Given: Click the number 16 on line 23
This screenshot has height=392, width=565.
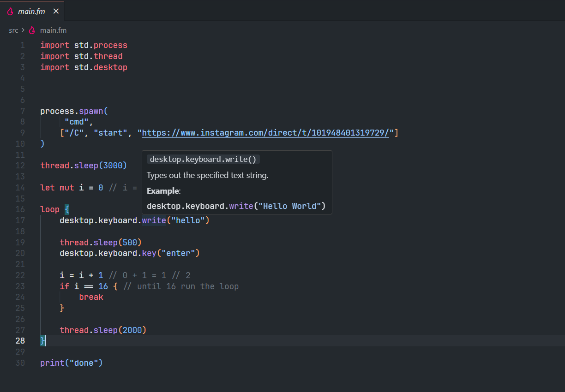Looking at the screenshot, I should click(103, 286).
